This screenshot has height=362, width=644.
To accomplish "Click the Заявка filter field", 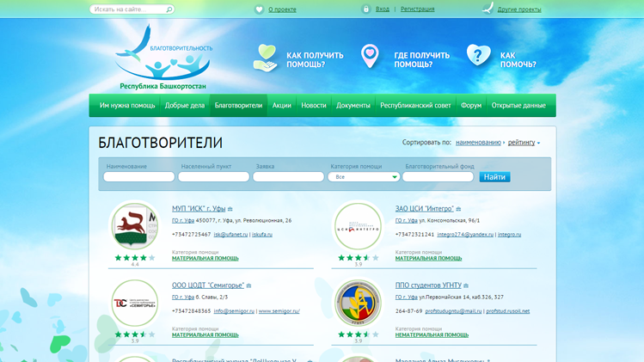I will click(x=288, y=177).
